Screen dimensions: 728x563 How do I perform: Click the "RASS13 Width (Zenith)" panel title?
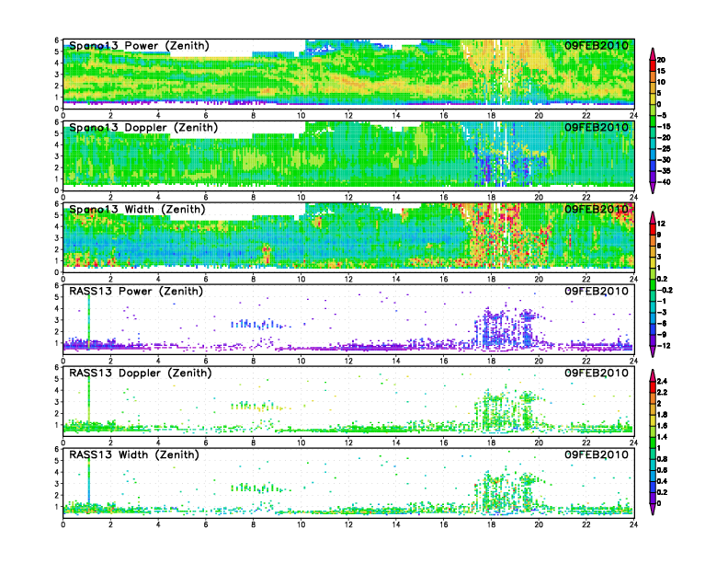coord(134,454)
